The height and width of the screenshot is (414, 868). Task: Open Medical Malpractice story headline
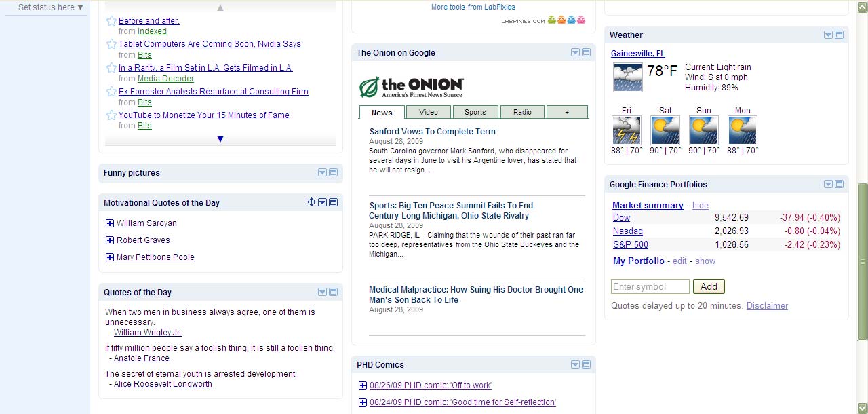(x=476, y=295)
